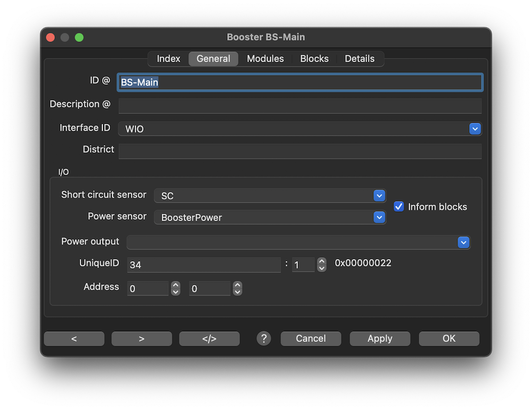Open the XML code view button
Viewport: 532px width, 410px height.
(x=209, y=339)
